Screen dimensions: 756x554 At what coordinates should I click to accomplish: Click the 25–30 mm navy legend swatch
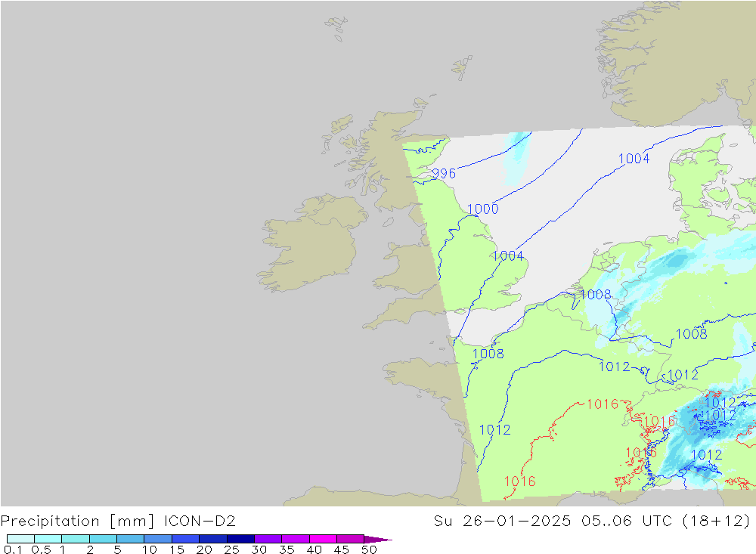pyautogui.click(x=240, y=539)
